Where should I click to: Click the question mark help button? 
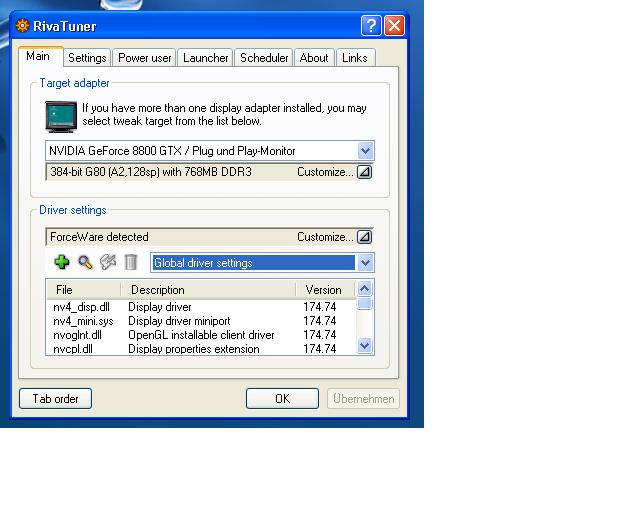point(371,26)
